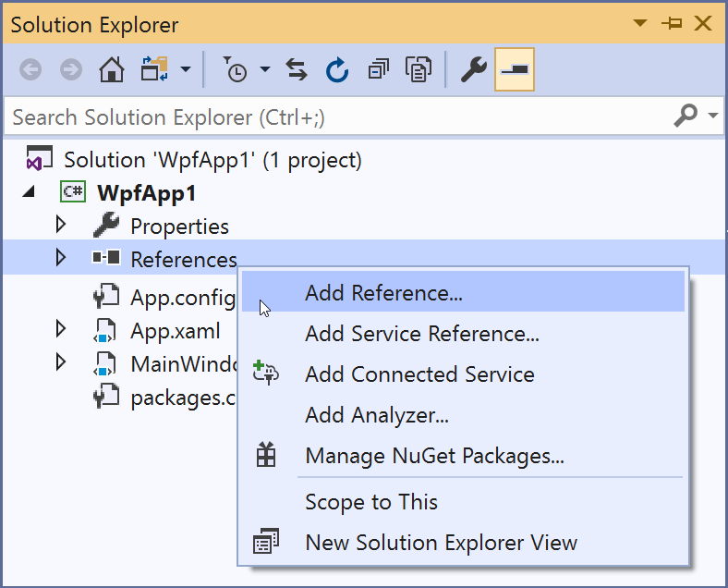Toggle Preview Selected Items button
Screen dimensions: 728x588
(x=515, y=70)
